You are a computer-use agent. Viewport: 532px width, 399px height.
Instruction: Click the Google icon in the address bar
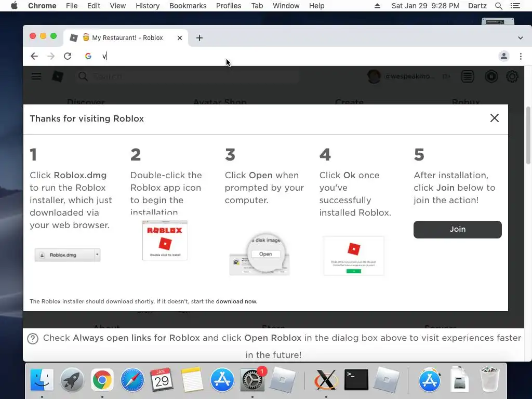point(88,56)
